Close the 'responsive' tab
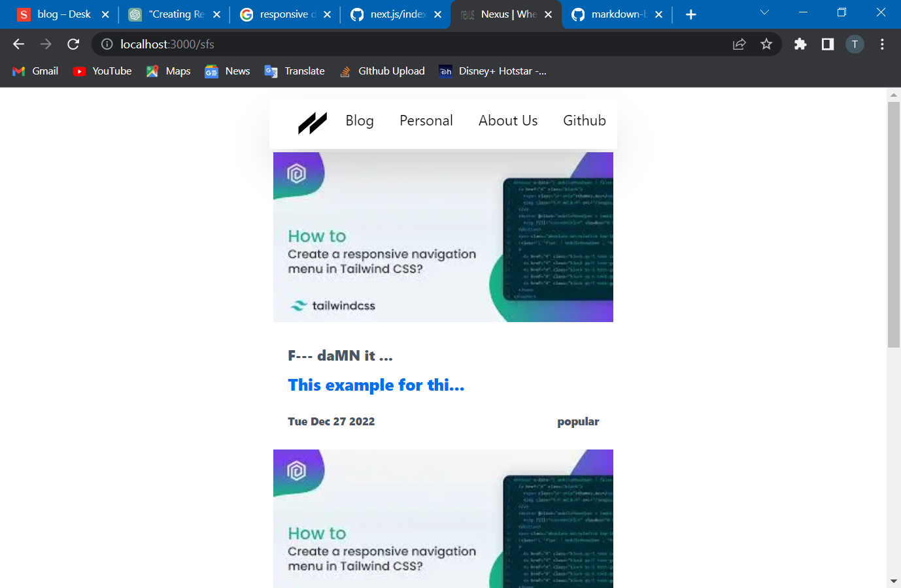Screen dimensions: 901x588 (x=327, y=14)
